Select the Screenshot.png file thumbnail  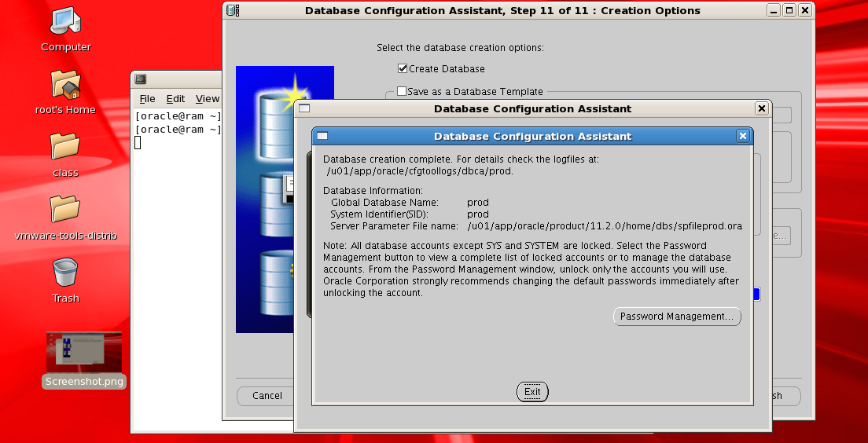coord(84,352)
